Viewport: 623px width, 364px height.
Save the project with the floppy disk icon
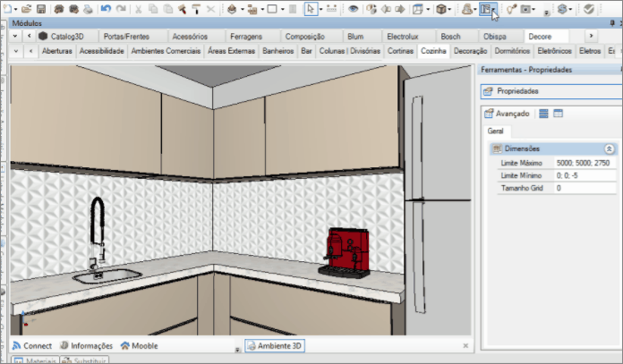41,9
